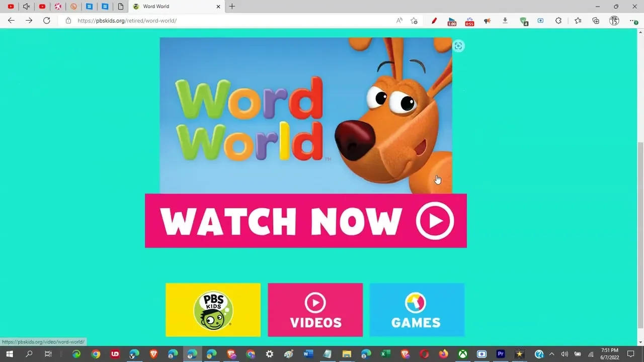Open the taskbar clock and date
The image size is (644, 362).
610,354
